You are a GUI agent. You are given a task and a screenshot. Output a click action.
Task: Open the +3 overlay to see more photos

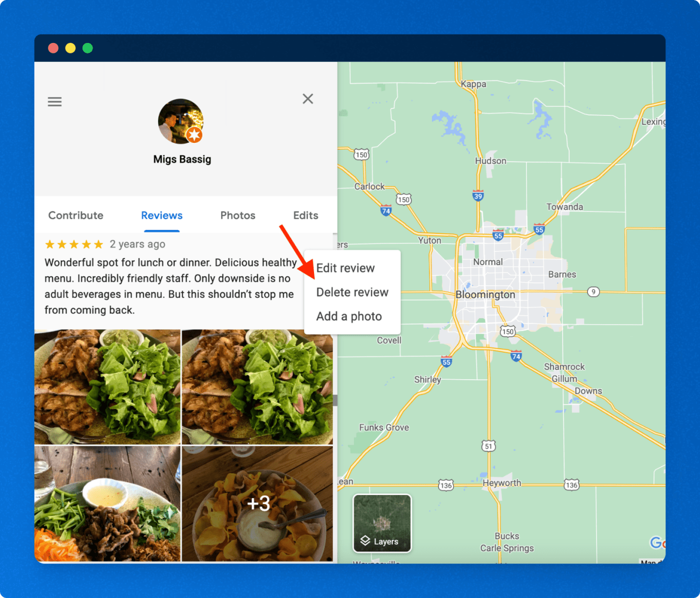point(258,504)
